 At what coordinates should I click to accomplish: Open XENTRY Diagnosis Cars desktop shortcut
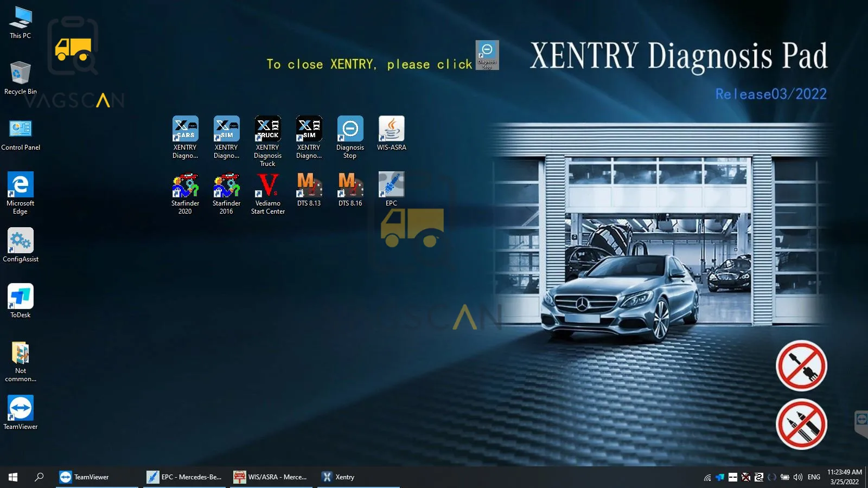(185, 137)
